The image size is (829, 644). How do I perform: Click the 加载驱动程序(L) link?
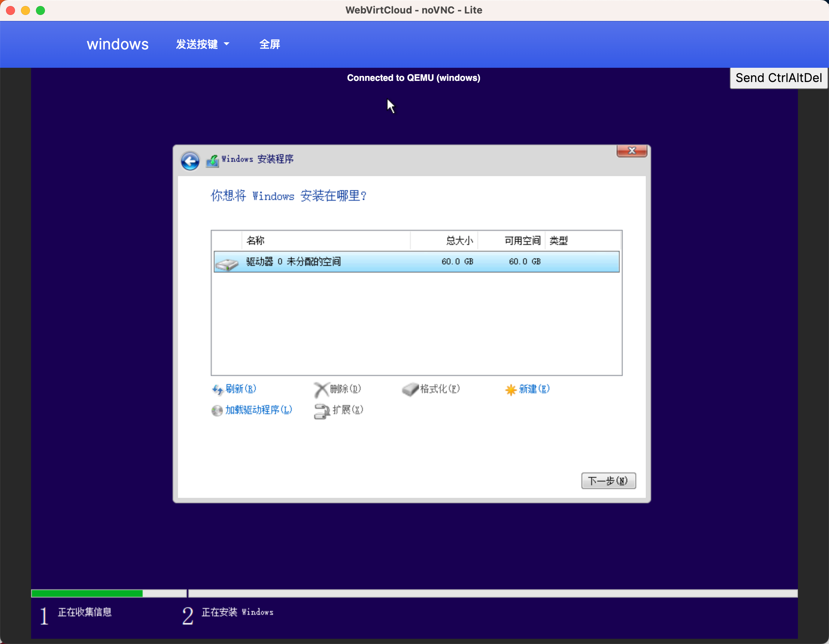point(258,410)
